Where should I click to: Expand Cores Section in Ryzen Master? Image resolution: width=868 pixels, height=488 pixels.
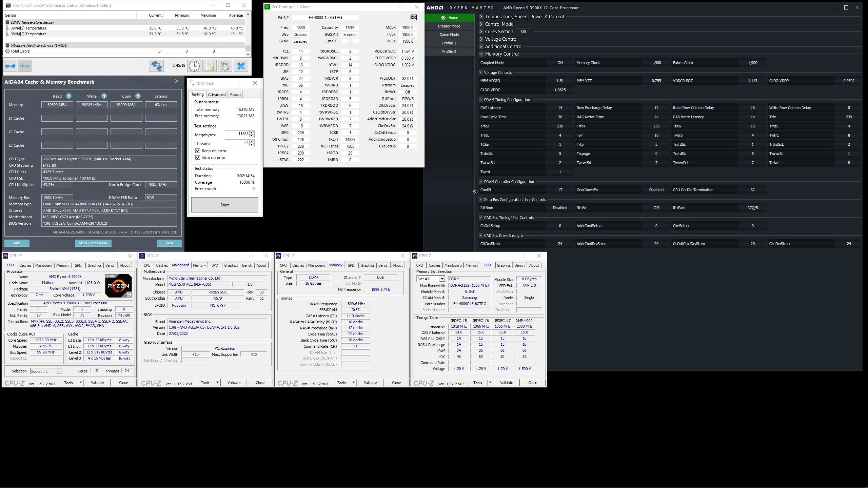click(x=481, y=32)
